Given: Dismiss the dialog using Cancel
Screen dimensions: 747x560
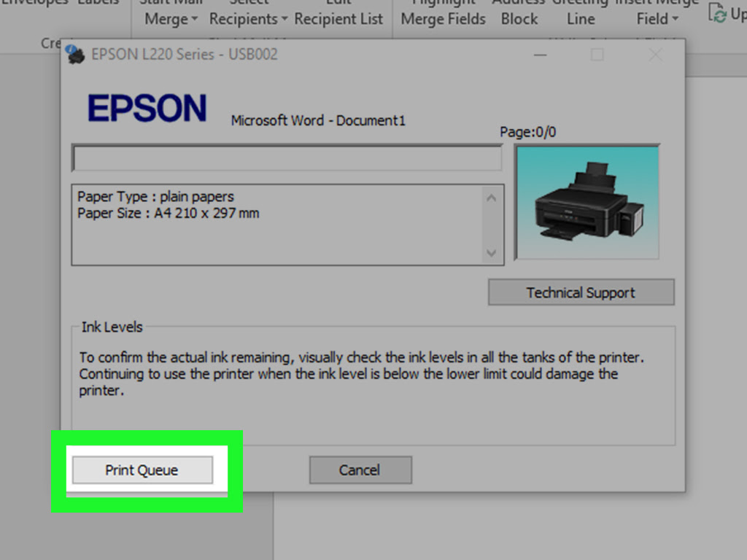Looking at the screenshot, I should pos(360,470).
